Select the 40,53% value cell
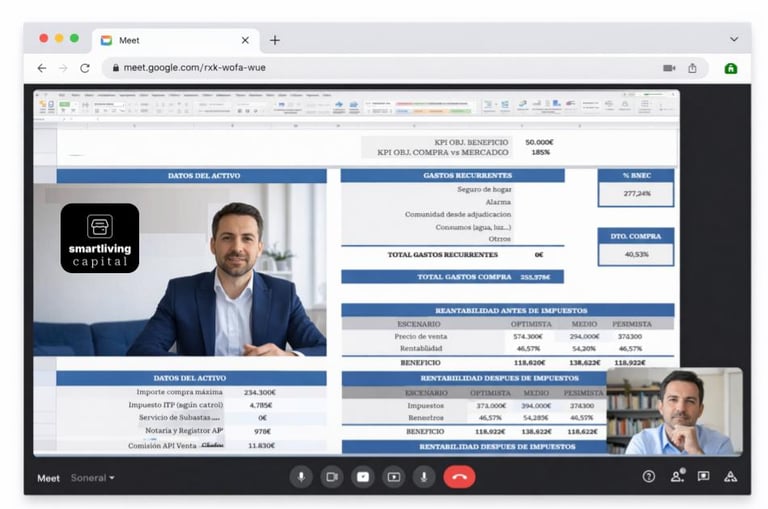Viewport: 768px width, 509px height. [636, 254]
